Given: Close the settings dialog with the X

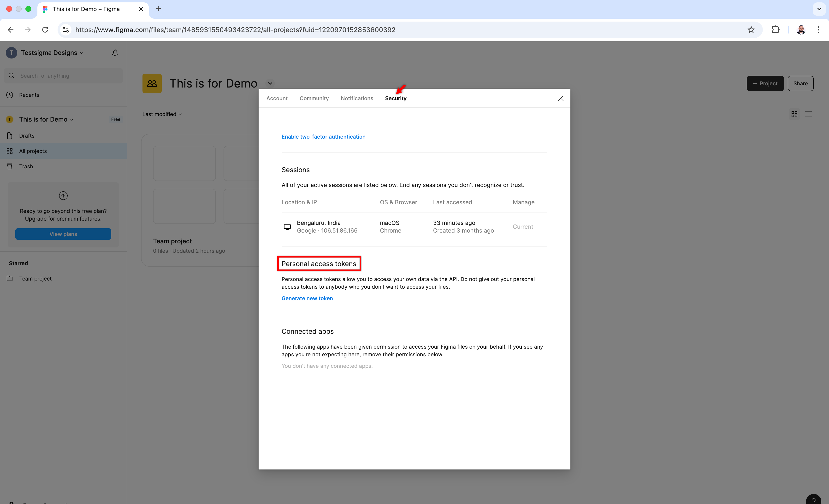Looking at the screenshot, I should coord(561,98).
